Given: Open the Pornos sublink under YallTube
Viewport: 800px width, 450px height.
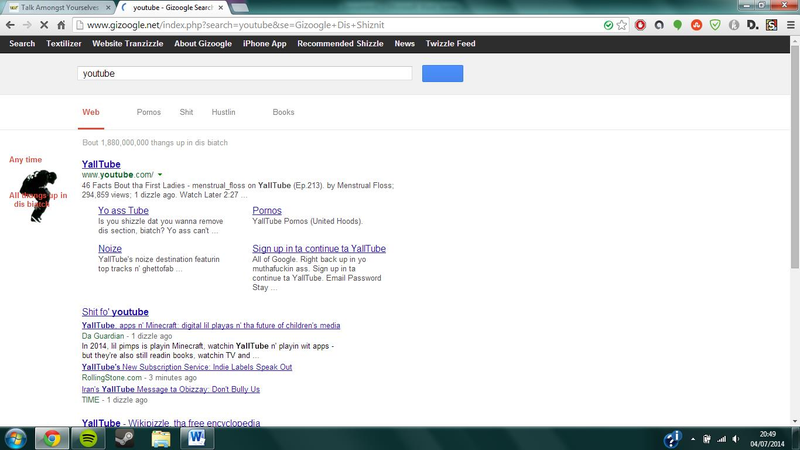Looking at the screenshot, I should [267, 210].
